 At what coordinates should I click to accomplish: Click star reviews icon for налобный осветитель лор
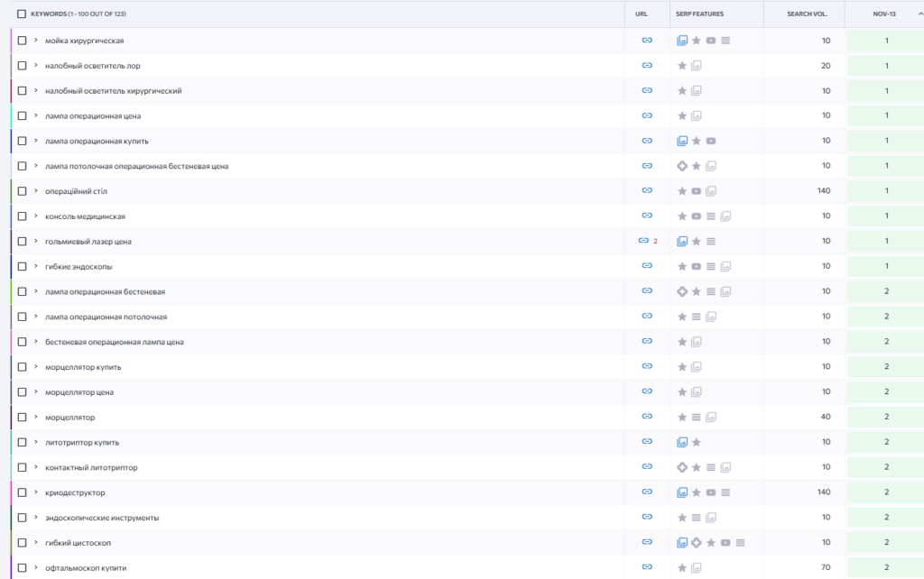click(682, 65)
